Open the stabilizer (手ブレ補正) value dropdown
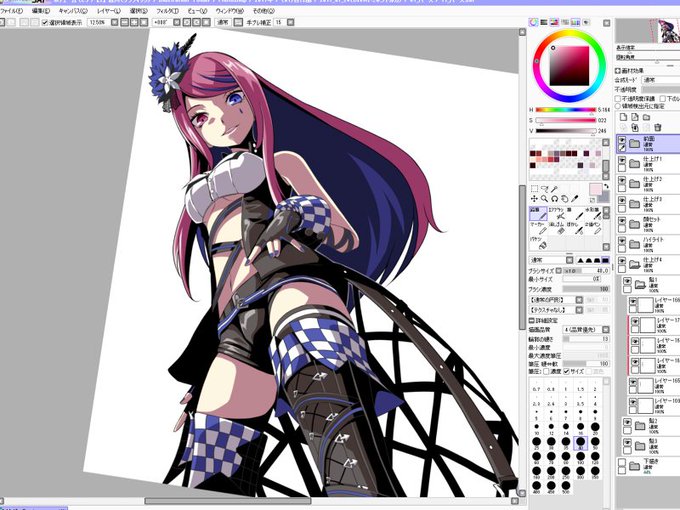The image size is (680, 510). [291, 22]
